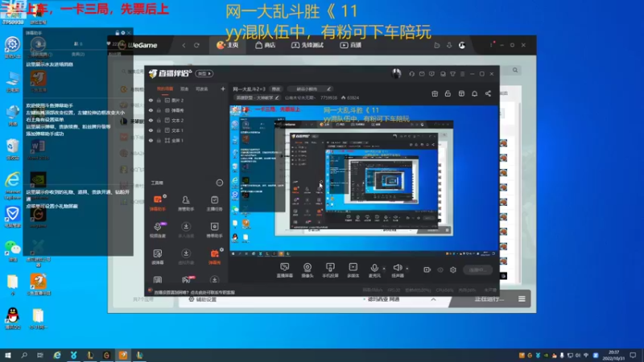
Task: Open the mail message icon in title bar
Action: tap(422, 74)
